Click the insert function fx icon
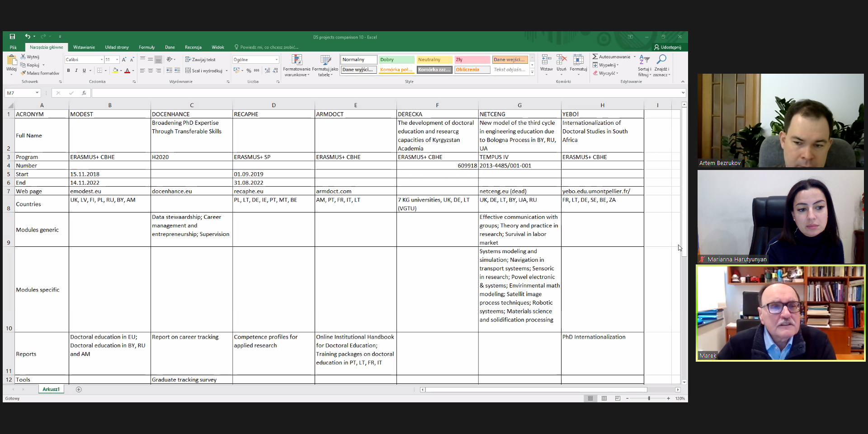 click(x=84, y=93)
